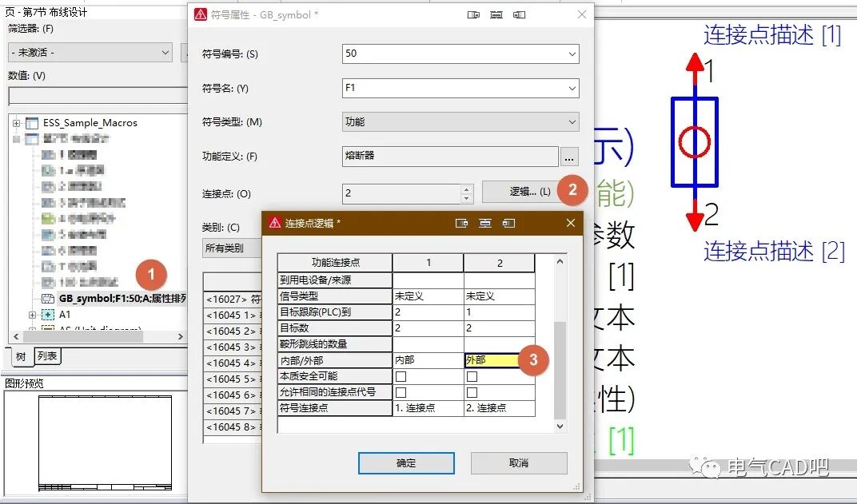Click 内部/外部 cell showing 内部
857x504 pixels.
pos(428,360)
